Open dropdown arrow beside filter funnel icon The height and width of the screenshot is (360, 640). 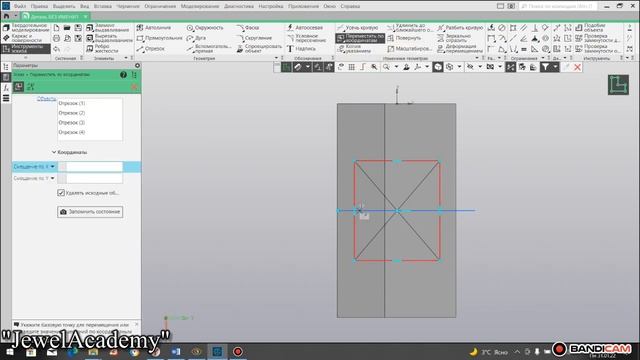pyautogui.click(x=555, y=67)
